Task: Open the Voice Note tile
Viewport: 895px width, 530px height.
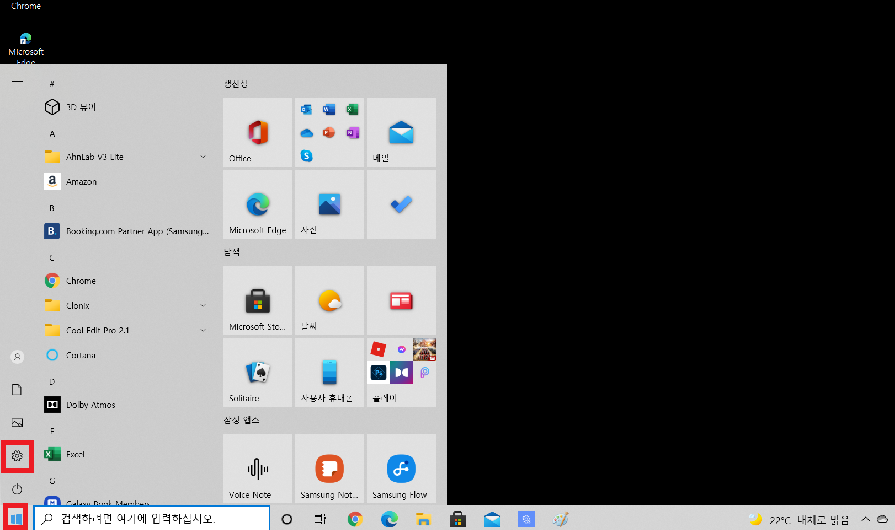Action: tap(257, 468)
